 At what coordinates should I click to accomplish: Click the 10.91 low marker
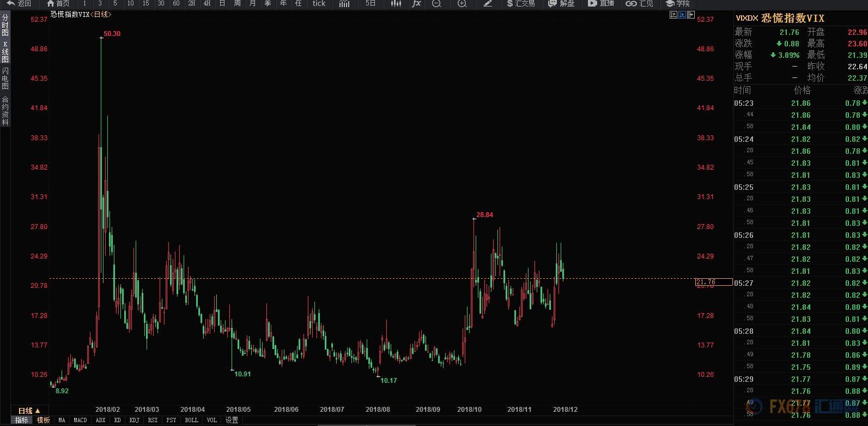click(242, 374)
